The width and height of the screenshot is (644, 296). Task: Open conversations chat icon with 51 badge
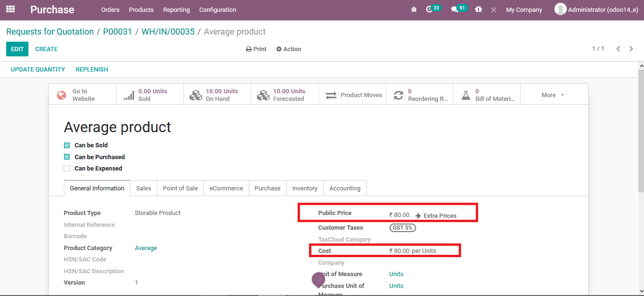tap(459, 9)
